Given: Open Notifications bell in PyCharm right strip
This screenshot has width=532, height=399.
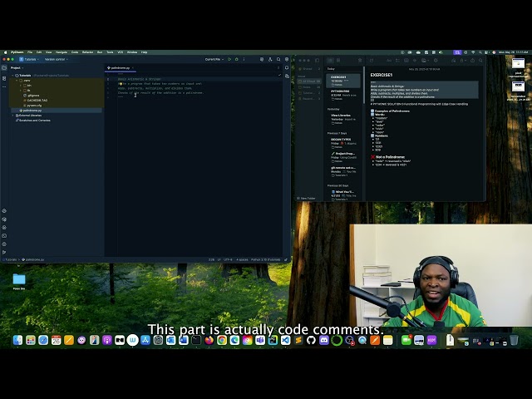Looking at the screenshot, I should [x=287, y=68].
